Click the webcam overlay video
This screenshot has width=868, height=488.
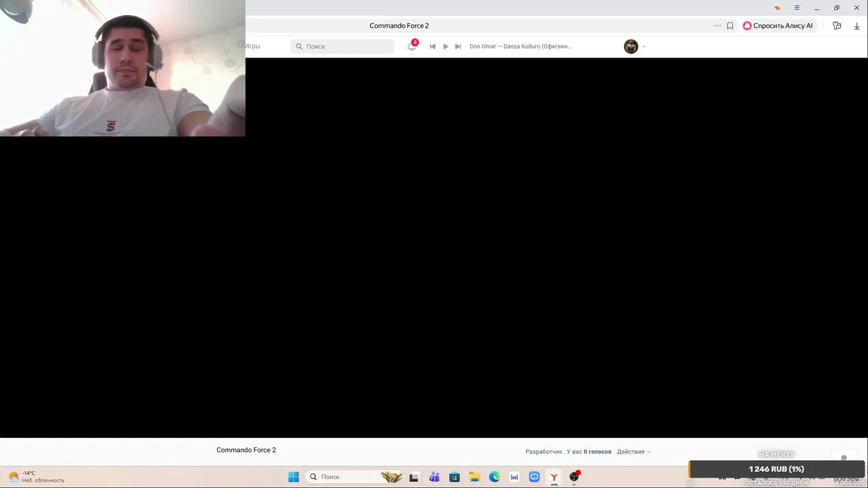(x=123, y=68)
